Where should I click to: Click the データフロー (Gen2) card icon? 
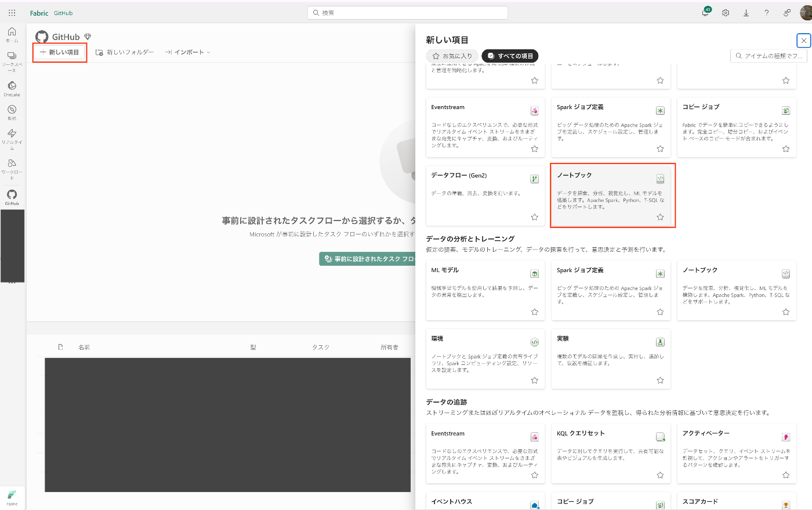click(535, 179)
